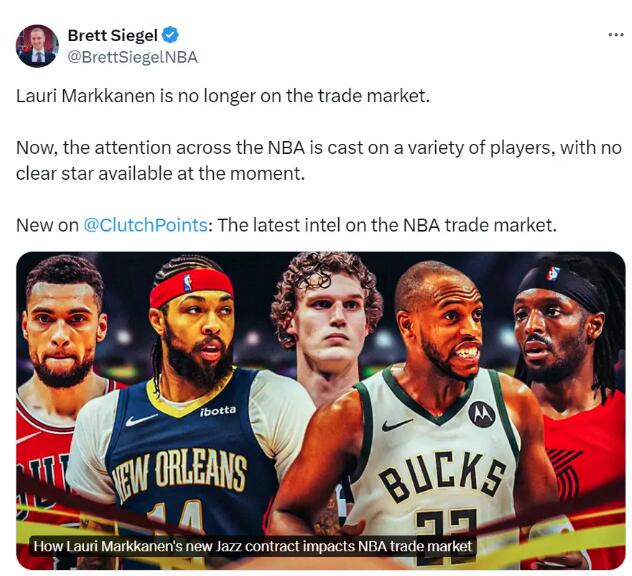Open the @ClutchPoints mention link
Image resolution: width=632 pixels, height=576 pixels.
coord(145,225)
